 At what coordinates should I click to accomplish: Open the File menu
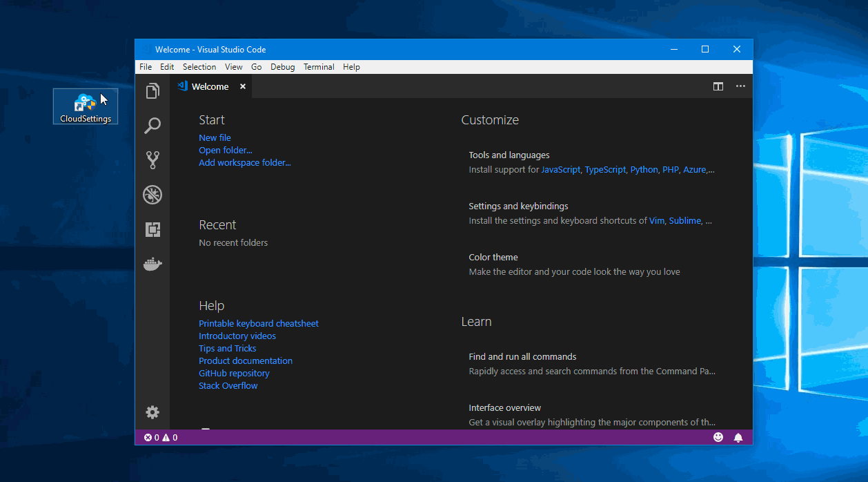146,67
